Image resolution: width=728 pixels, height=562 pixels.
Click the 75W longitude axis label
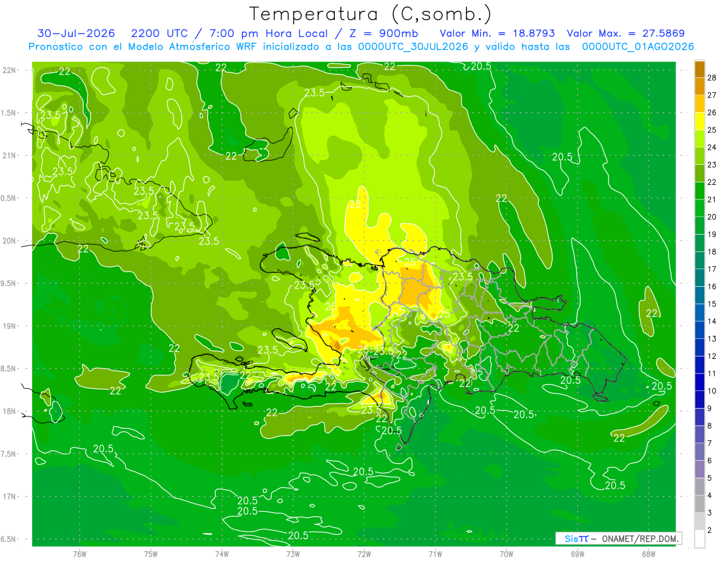pyautogui.click(x=151, y=554)
